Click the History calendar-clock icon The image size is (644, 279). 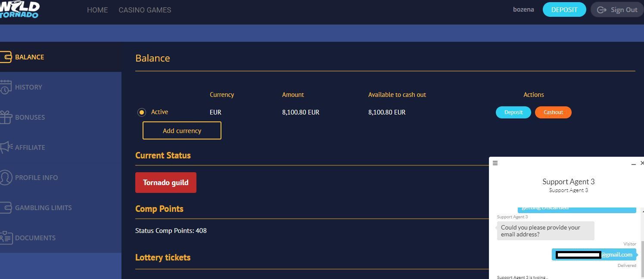pos(6,87)
